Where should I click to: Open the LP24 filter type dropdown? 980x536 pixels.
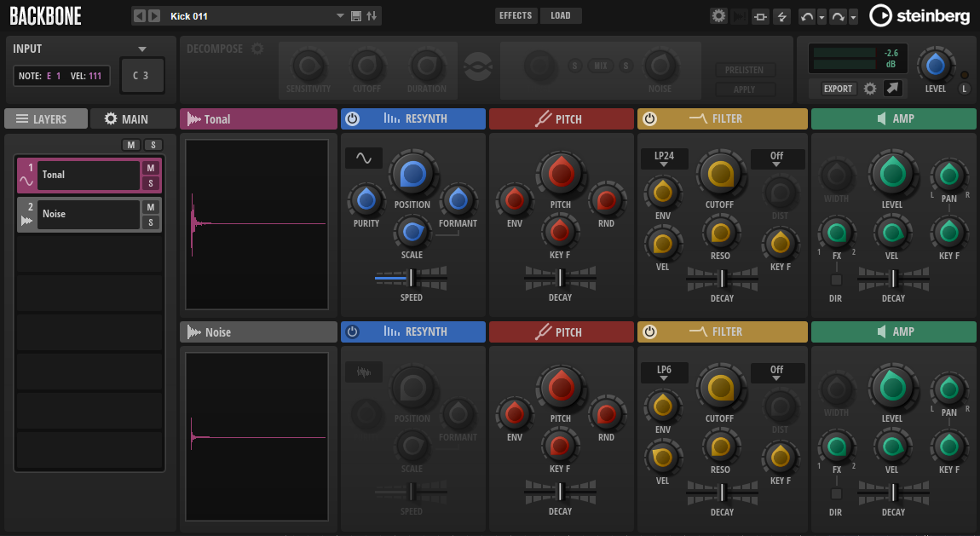click(x=665, y=158)
